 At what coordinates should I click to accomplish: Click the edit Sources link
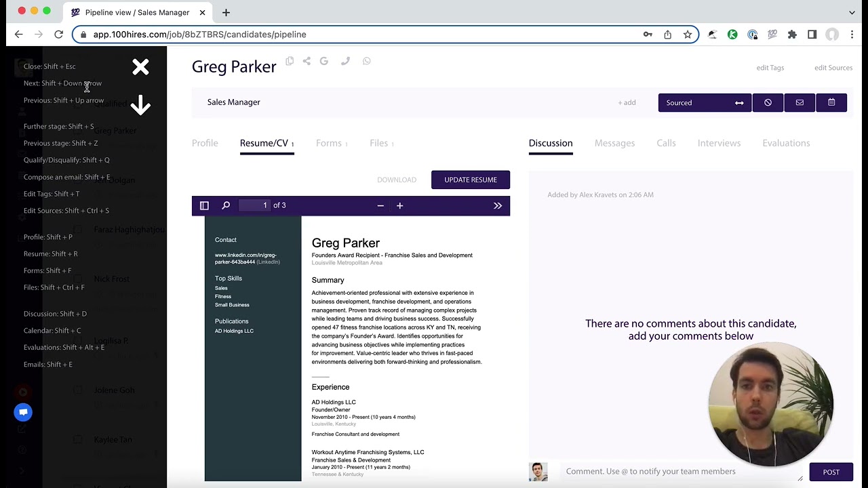point(833,68)
